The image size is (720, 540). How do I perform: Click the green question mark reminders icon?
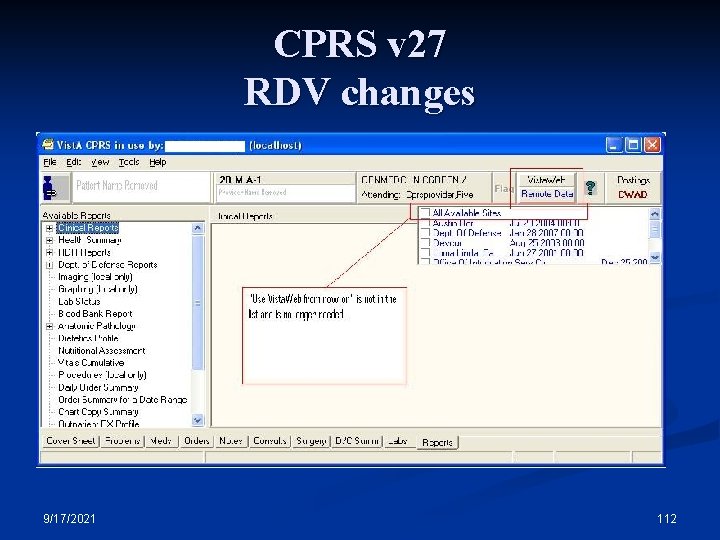pos(591,187)
